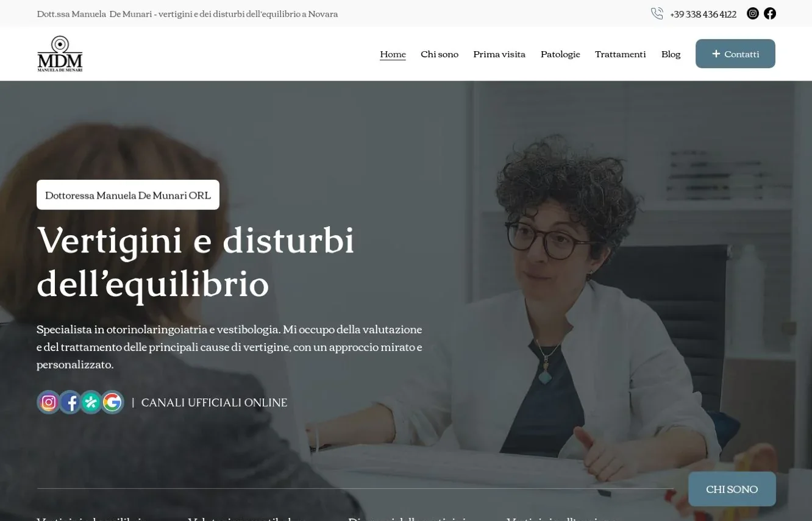
Task: Click the MDM Manuela De Munari logo
Action: [60, 54]
